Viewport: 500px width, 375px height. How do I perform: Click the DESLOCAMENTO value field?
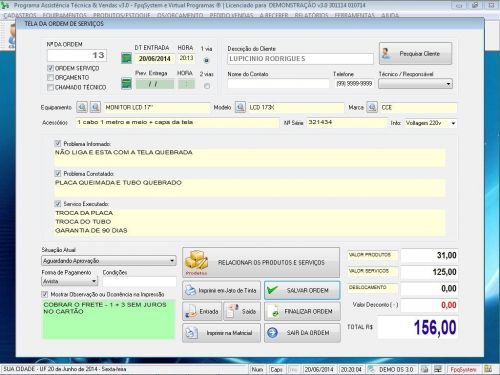(x=429, y=288)
